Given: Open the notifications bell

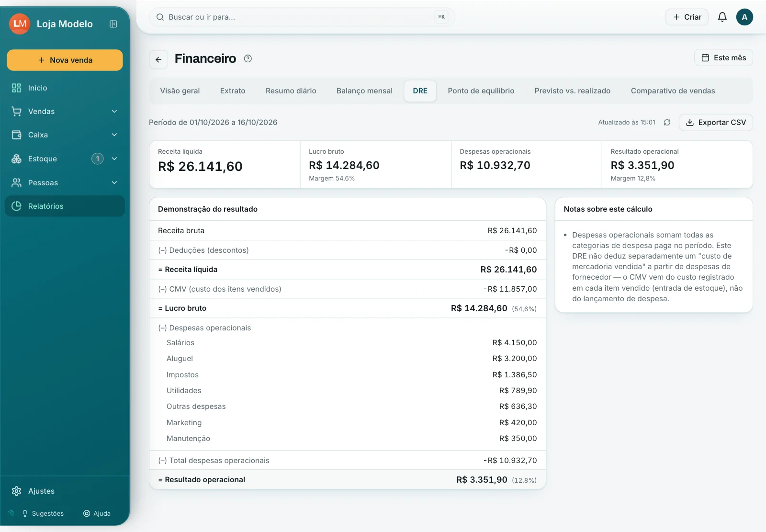Looking at the screenshot, I should coord(722,17).
